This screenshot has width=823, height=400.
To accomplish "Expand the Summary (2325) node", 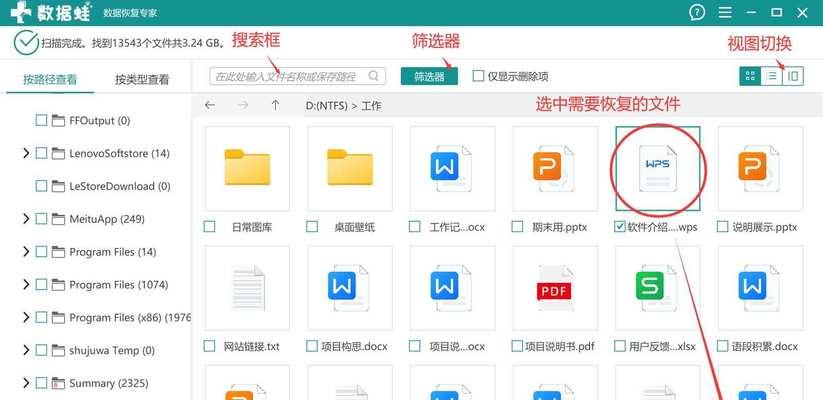I will tap(25, 383).
